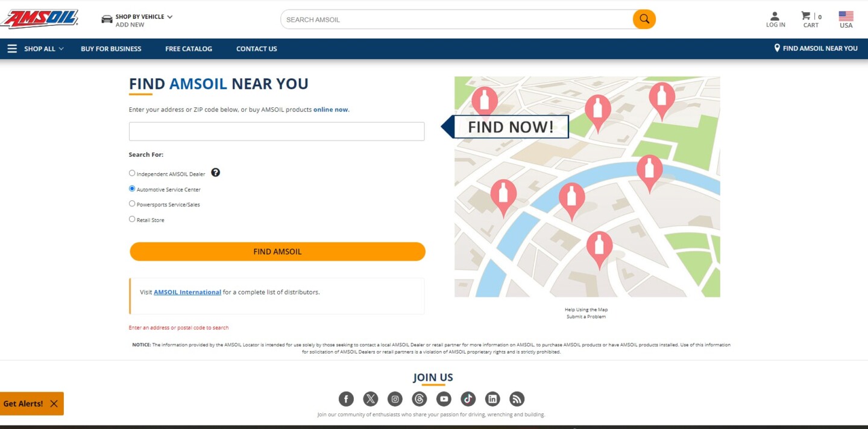Expand the Shop All menu
This screenshot has height=429, width=868.
(36, 49)
